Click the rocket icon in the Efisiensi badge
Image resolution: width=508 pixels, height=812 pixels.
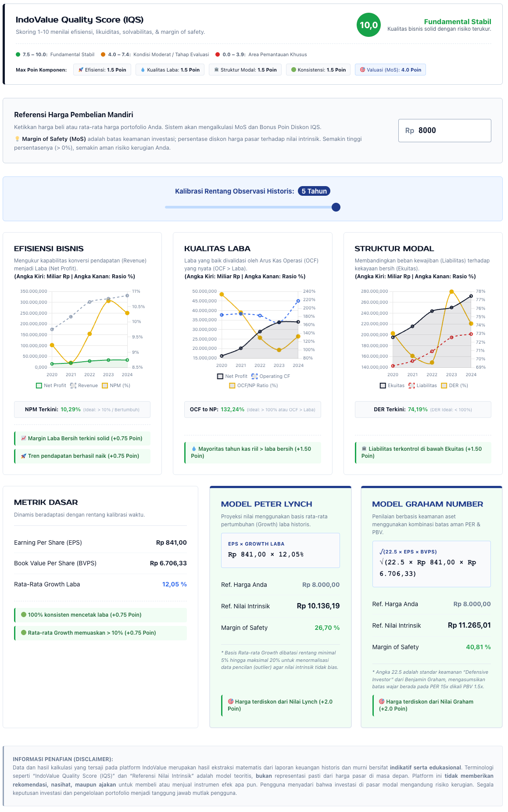[81, 70]
